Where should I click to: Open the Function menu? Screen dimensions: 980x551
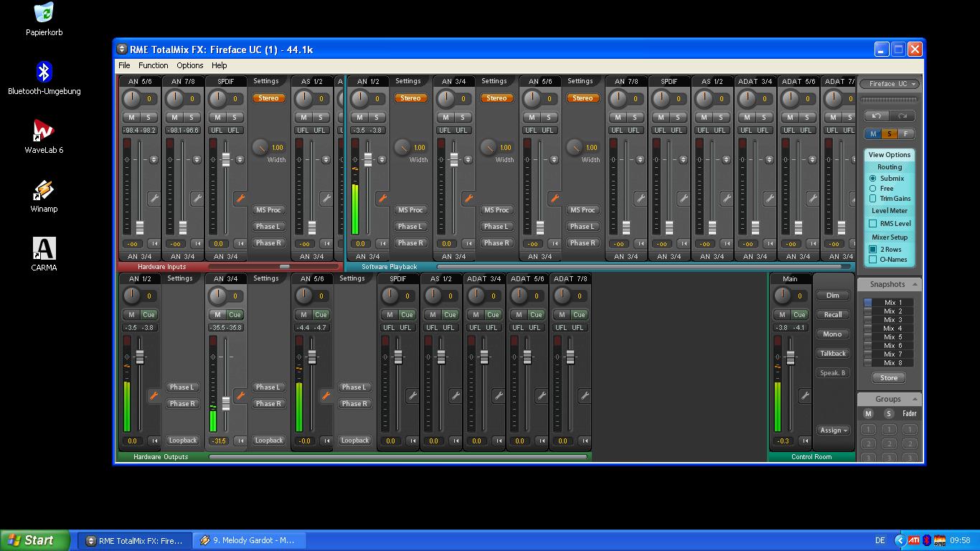(x=154, y=65)
